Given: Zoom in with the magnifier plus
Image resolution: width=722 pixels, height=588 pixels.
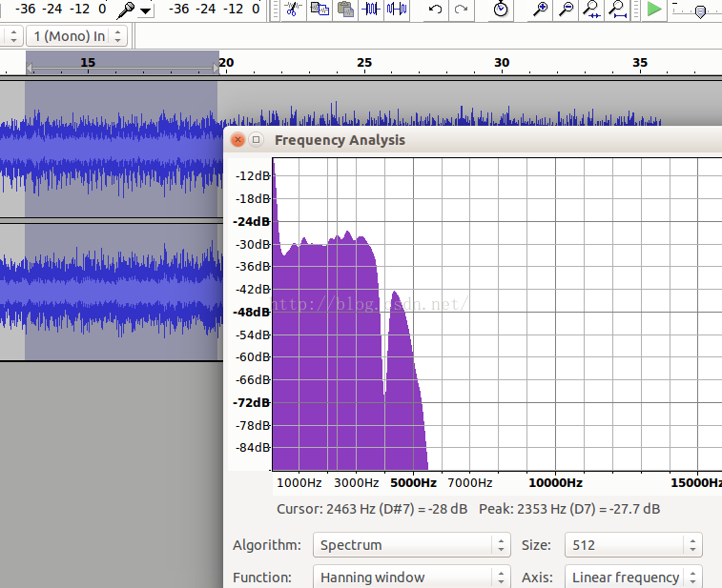Looking at the screenshot, I should 541,10.
